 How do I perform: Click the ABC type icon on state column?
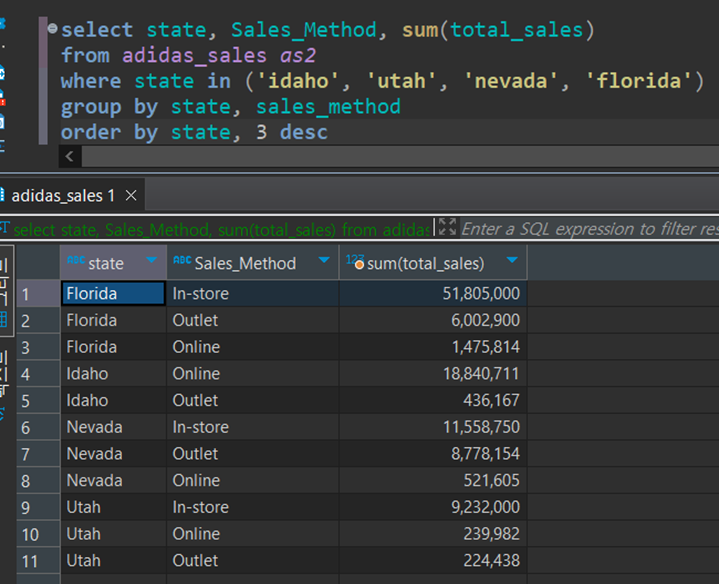(76, 260)
